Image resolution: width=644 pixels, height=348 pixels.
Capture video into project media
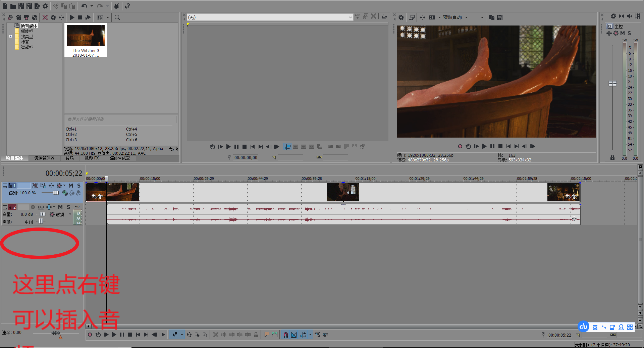coord(26,17)
